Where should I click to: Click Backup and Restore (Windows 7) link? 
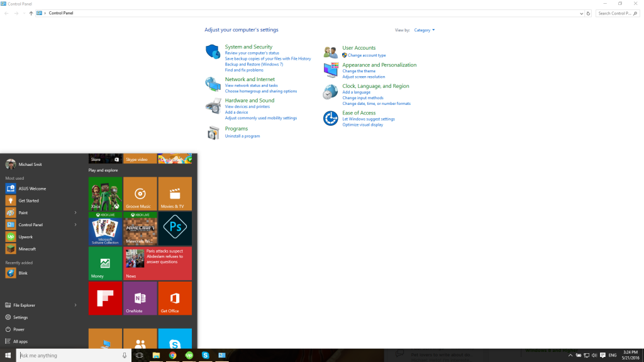pos(254,65)
